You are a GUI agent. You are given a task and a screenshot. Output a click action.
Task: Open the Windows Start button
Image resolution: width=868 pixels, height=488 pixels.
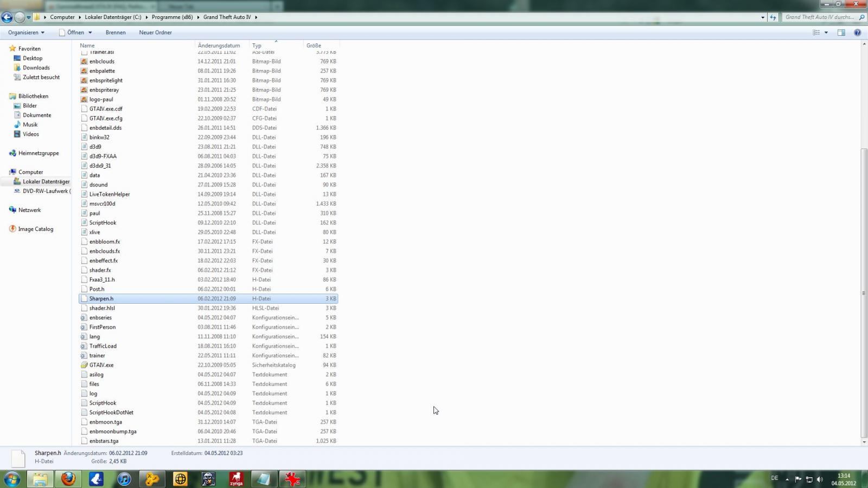(x=12, y=479)
